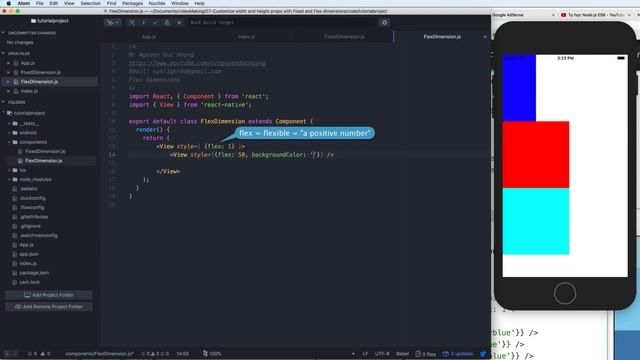
Task: Open the Help menu
Action: pos(200,3)
